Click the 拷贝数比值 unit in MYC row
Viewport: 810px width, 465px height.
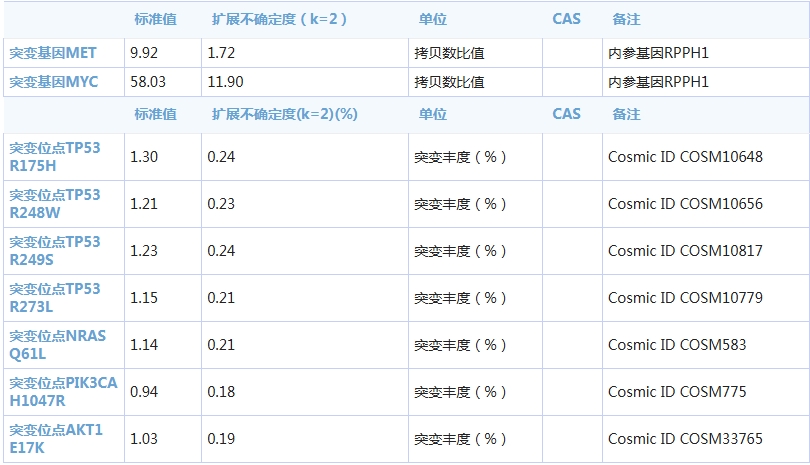pyautogui.click(x=449, y=82)
